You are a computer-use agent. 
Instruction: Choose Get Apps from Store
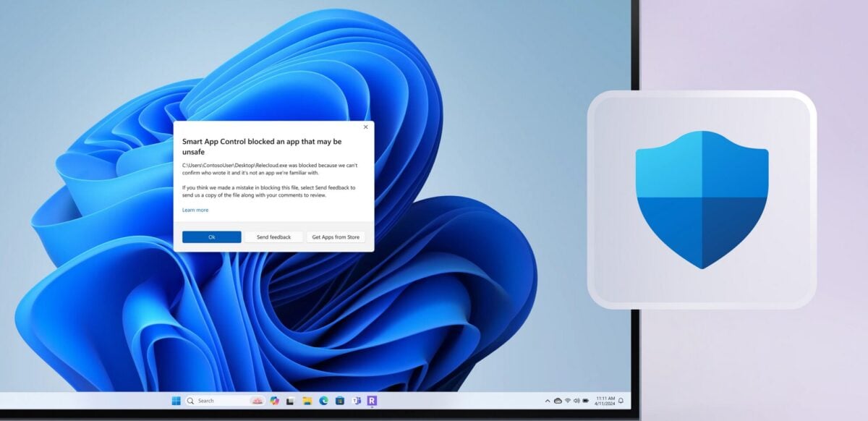(x=336, y=237)
